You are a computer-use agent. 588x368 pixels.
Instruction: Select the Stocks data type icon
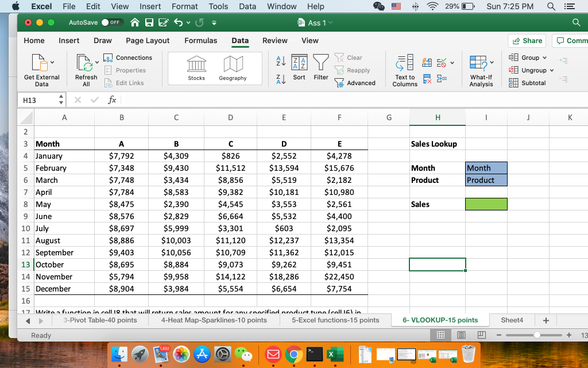pos(196,65)
